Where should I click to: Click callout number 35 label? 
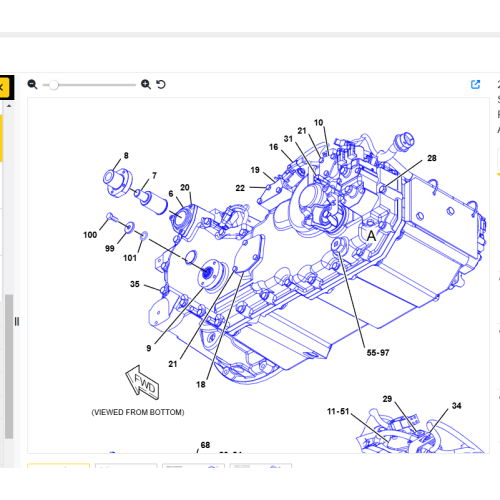coord(135,284)
